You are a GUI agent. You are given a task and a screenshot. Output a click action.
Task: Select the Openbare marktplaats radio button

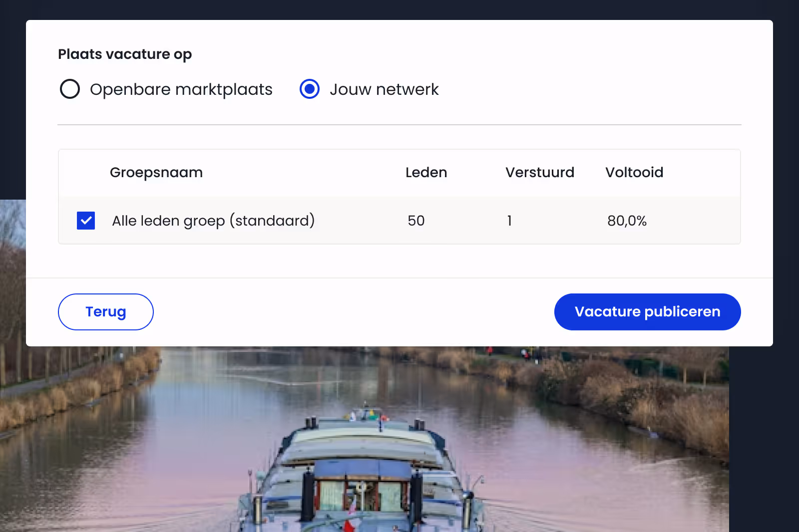[70, 89]
